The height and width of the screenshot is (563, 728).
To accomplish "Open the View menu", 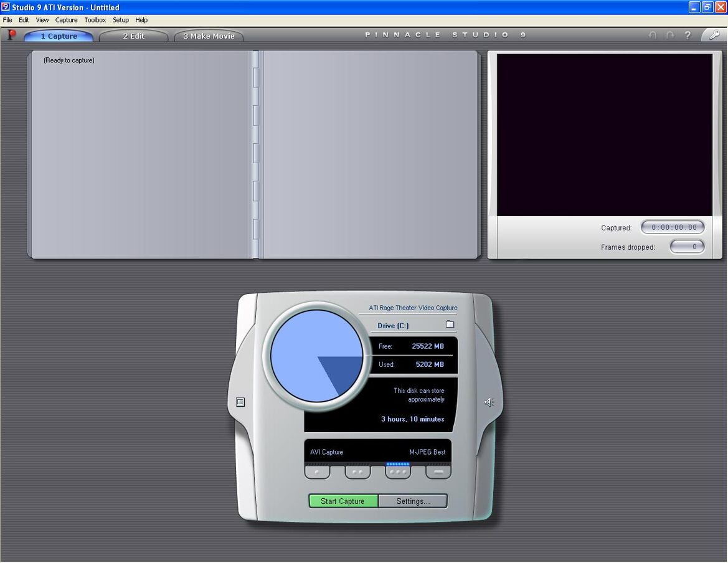I will pyautogui.click(x=42, y=20).
